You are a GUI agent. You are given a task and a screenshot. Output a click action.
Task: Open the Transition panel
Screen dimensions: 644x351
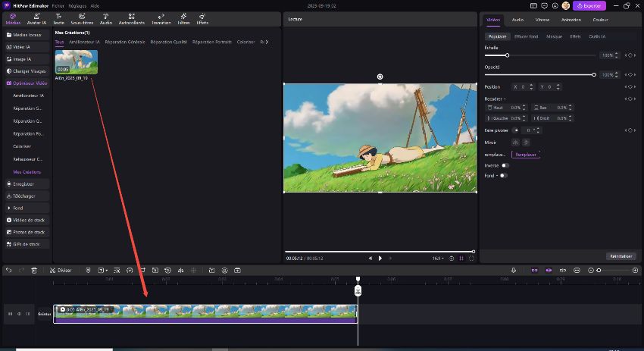(161, 19)
